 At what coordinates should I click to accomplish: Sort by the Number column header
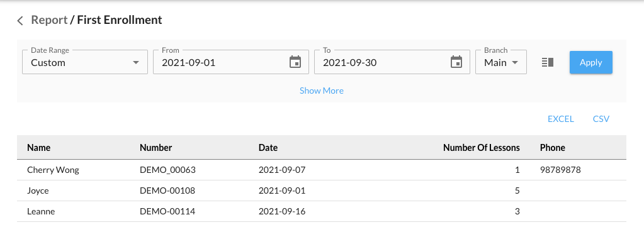[x=155, y=148]
